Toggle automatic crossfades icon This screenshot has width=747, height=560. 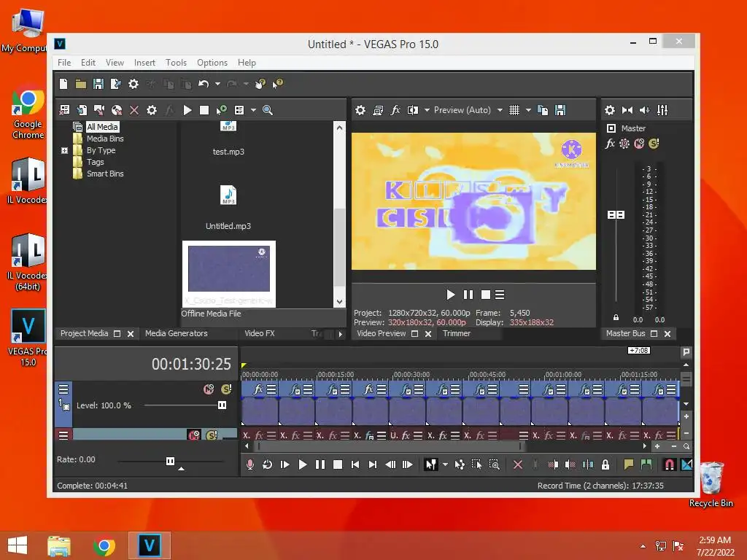pyautogui.click(x=686, y=464)
